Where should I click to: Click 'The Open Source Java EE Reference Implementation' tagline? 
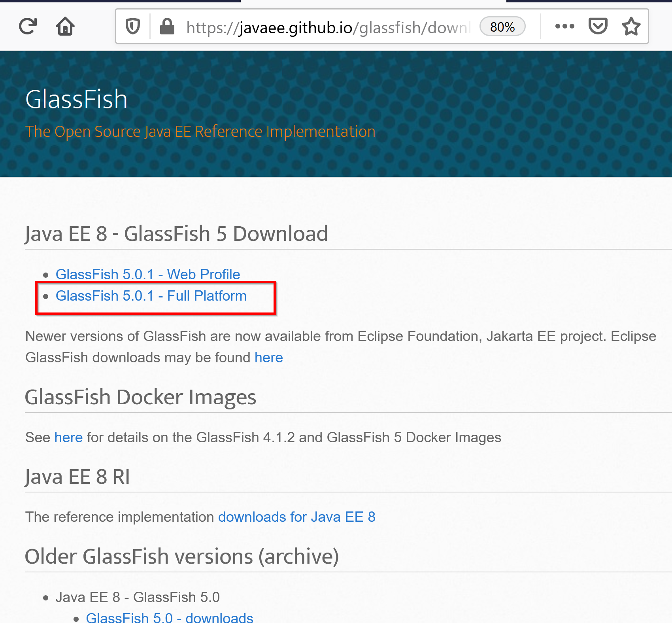point(200,131)
